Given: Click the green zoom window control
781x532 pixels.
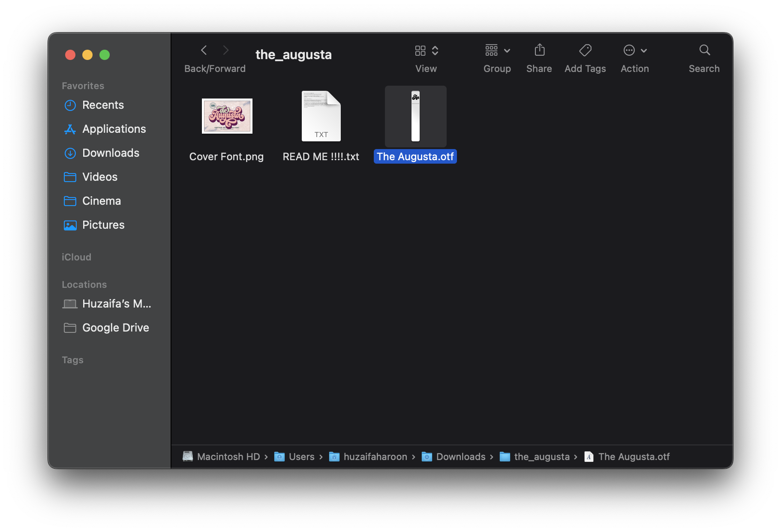Looking at the screenshot, I should click(x=104, y=54).
